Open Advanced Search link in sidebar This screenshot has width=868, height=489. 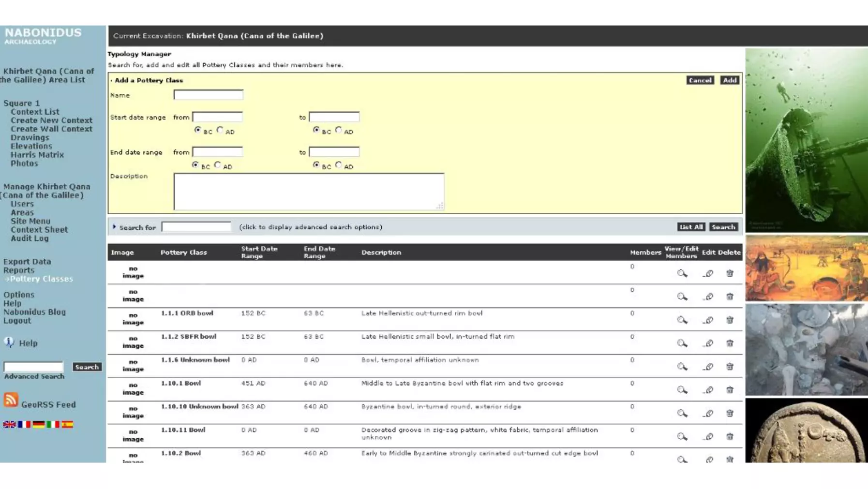(34, 376)
